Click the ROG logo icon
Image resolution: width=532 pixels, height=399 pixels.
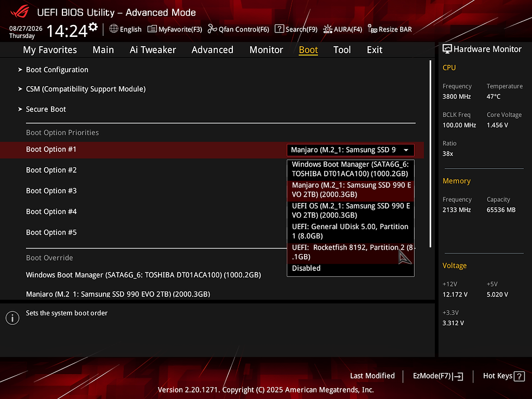click(20, 12)
